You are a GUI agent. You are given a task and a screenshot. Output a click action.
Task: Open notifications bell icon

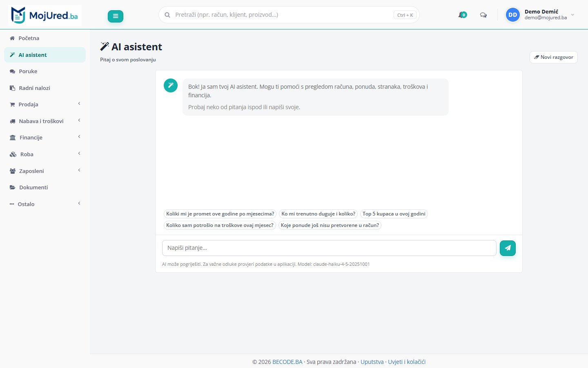point(462,15)
